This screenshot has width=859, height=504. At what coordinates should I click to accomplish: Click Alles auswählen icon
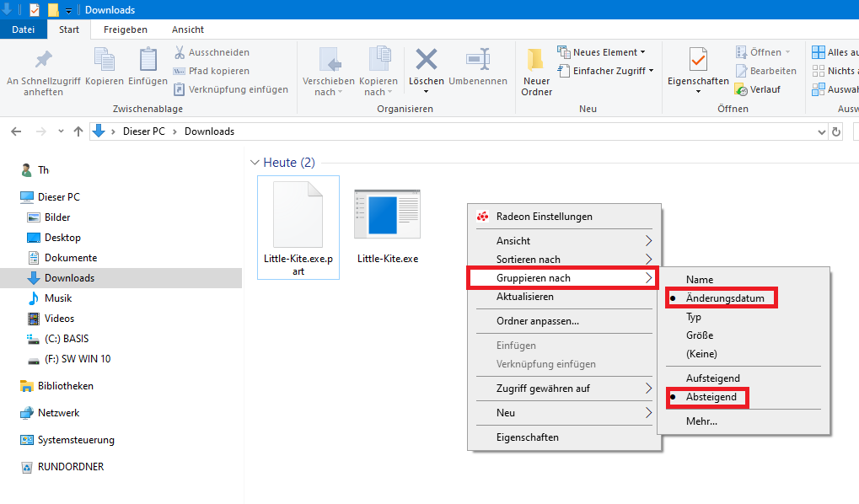(818, 52)
